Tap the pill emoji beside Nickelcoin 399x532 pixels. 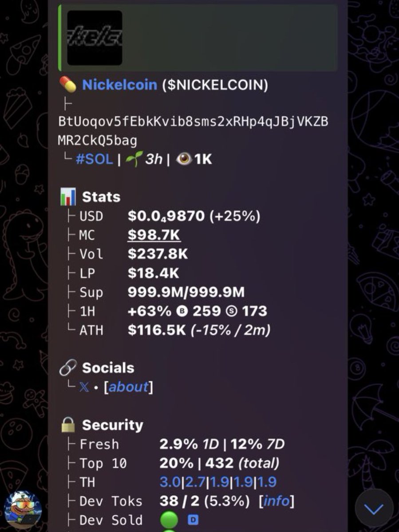pos(68,84)
